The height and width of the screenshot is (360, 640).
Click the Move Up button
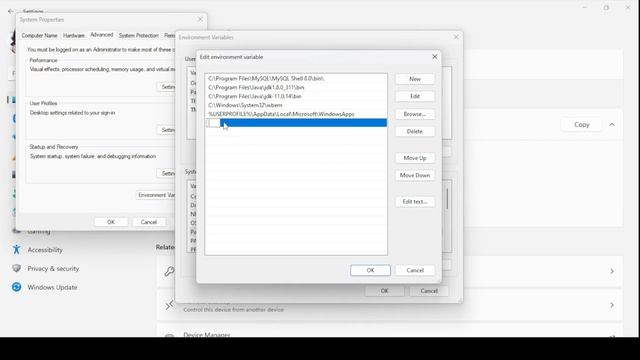(415, 158)
